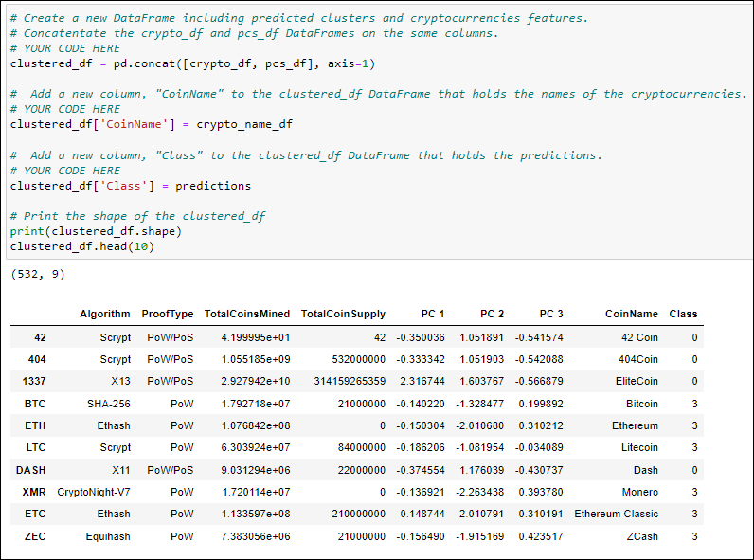
Task: Click the print(clustered_df.shape) line
Action: 96,231
